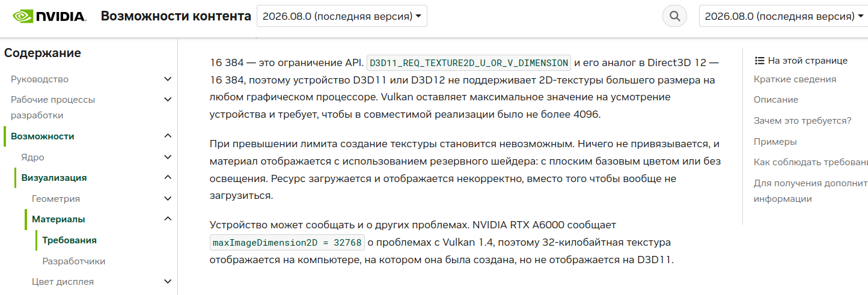Jump to Примеры section
Screen dimensions: 868x295
coord(775,142)
